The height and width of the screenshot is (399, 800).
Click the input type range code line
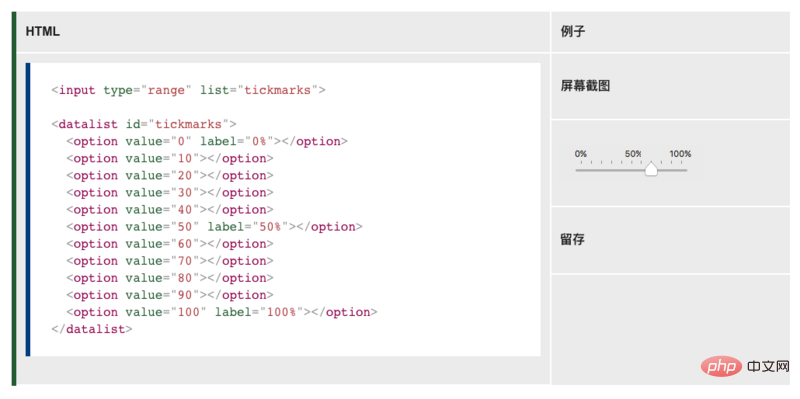(x=188, y=90)
